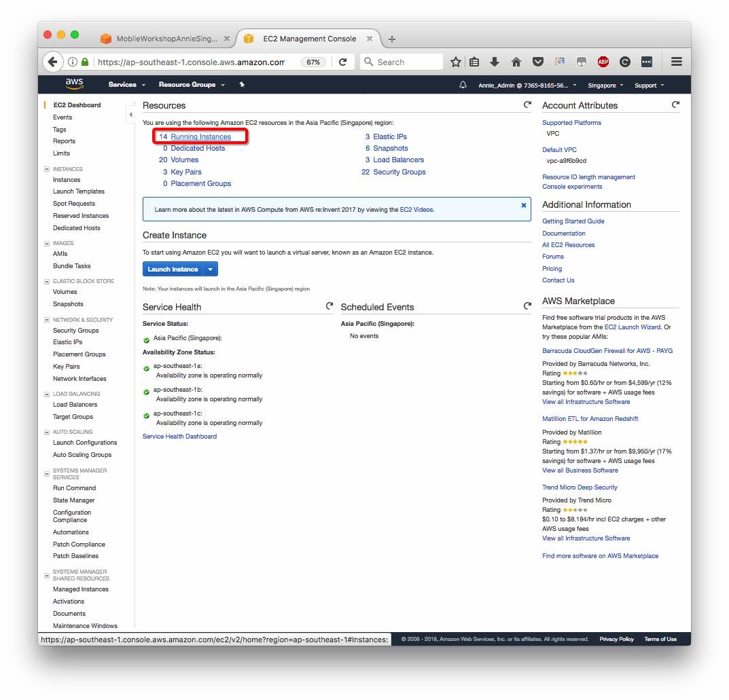This screenshot has height=700, width=729.
Task: Collapse the LOAD BALANCING section
Action: 46,394
